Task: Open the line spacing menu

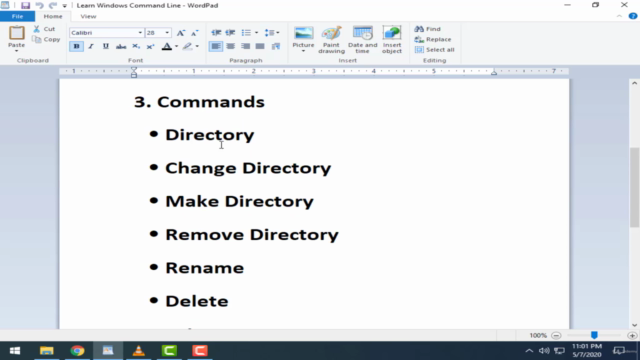Action: [x=272, y=33]
